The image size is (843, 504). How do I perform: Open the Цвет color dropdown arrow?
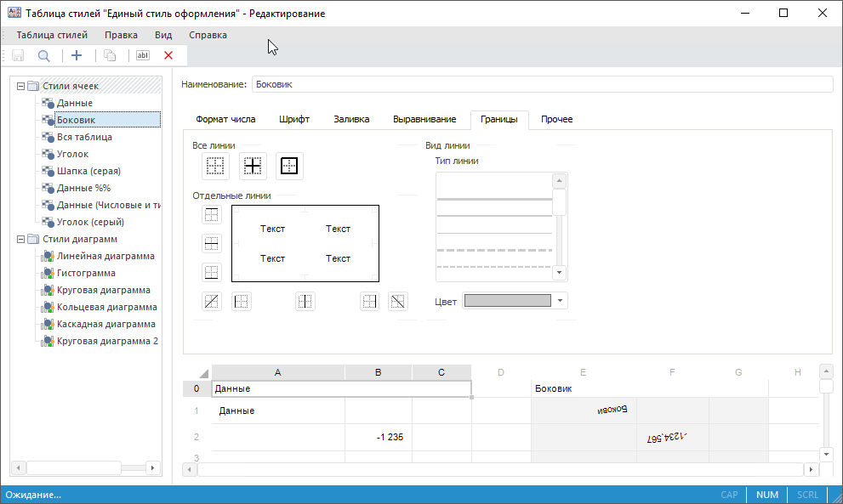click(x=560, y=301)
